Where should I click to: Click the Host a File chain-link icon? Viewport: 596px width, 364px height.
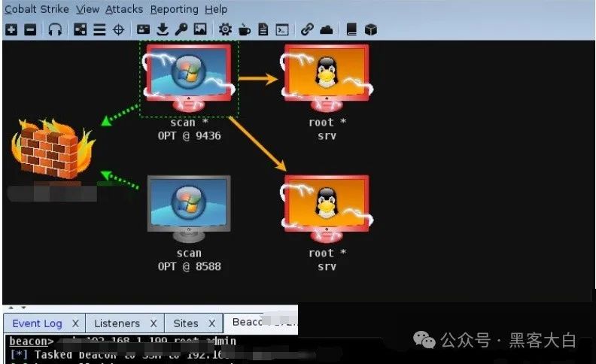[x=307, y=29]
